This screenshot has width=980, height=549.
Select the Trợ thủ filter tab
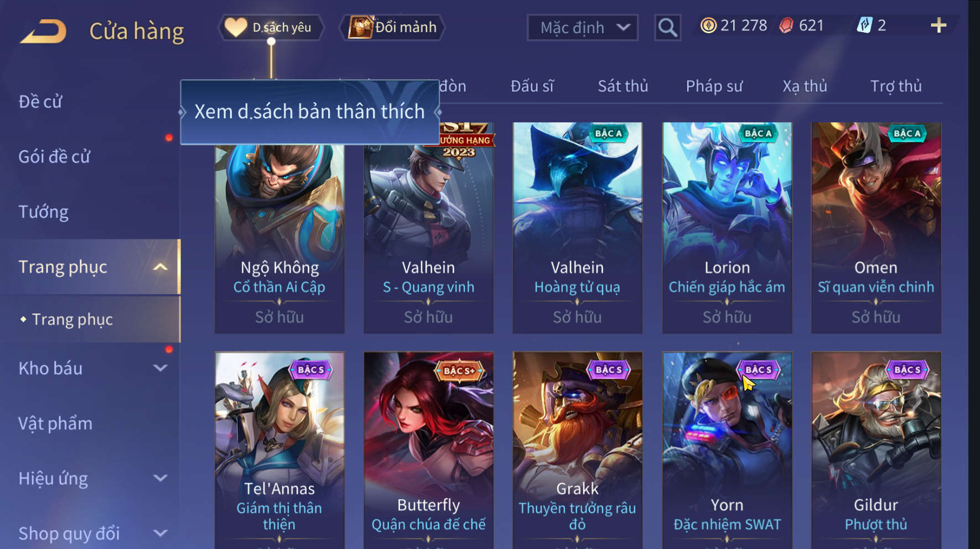pyautogui.click(x=896, y=86)
